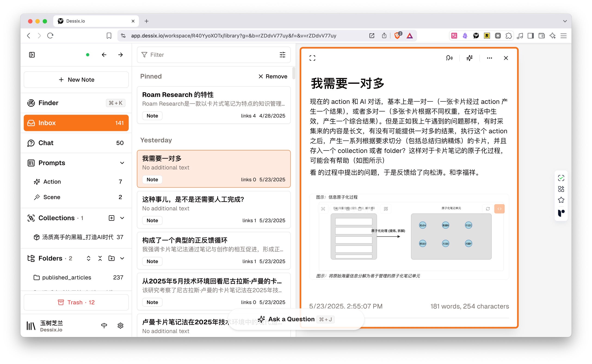
Task: Expand note to fullscreen view
Action: click(312, 58)
